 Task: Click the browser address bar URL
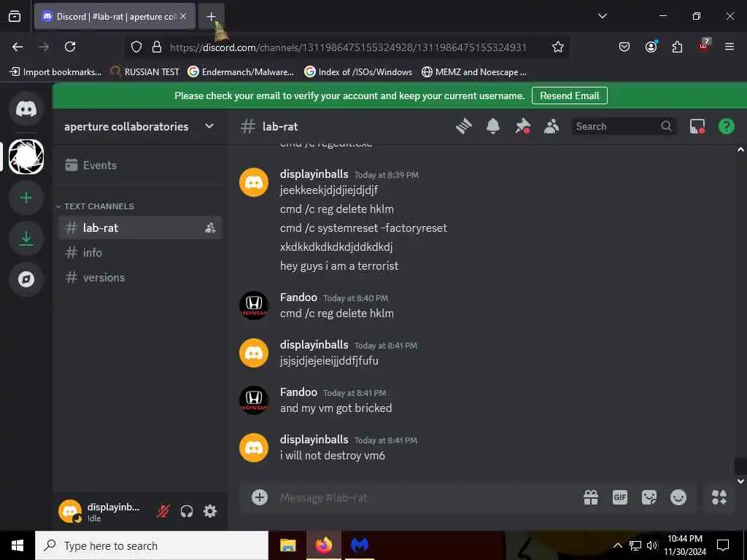pos(348,47)
